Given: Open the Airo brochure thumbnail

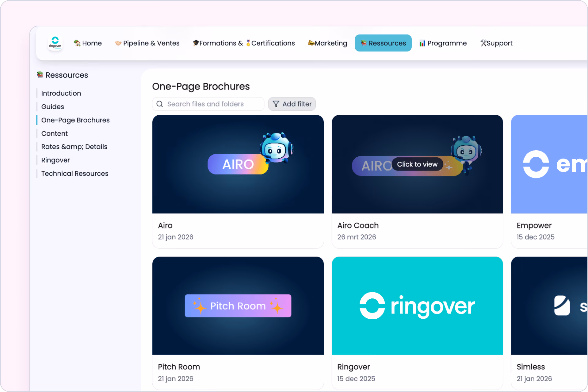Looking at the screenshot, I should (x=238, y=164).
